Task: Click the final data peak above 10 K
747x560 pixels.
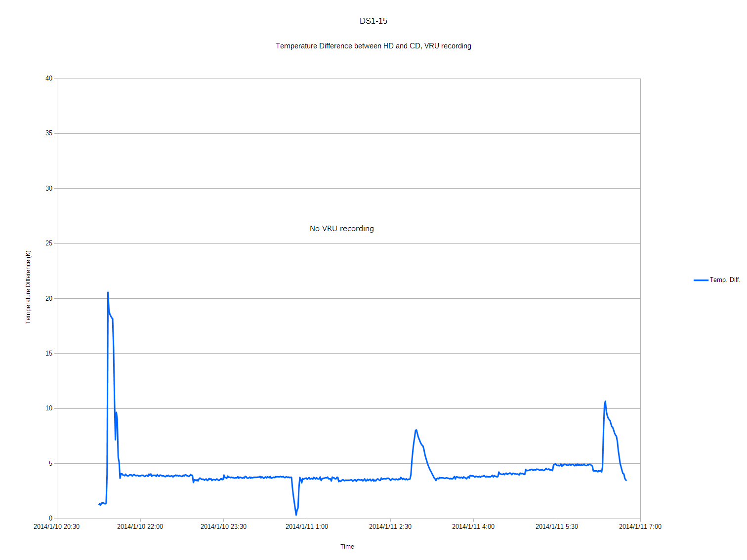Action: (605, 401)
